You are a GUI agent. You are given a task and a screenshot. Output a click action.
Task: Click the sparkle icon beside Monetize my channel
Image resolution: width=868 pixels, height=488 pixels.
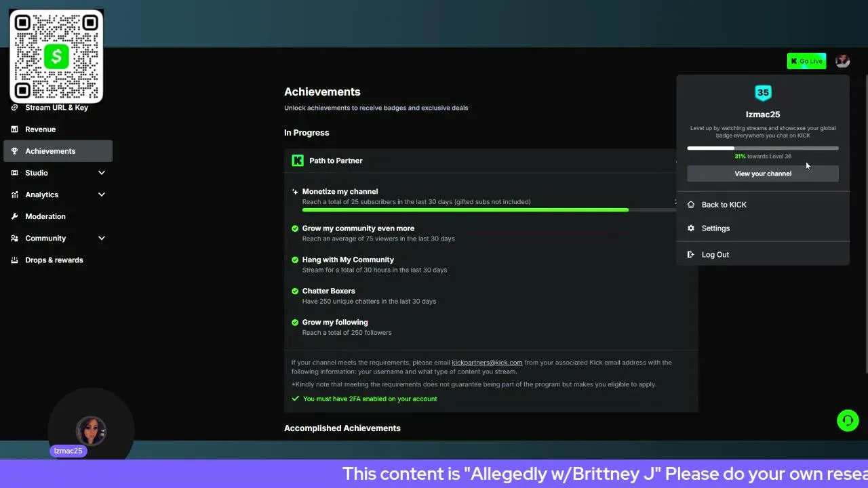(x=295, y=192)
